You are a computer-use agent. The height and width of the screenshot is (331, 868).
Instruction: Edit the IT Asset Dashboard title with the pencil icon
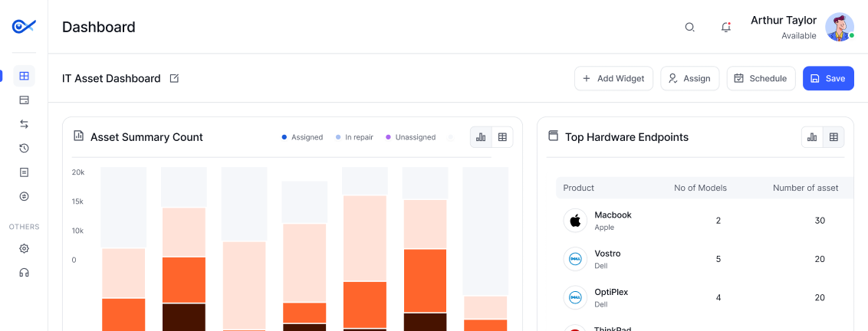point(174,79)
